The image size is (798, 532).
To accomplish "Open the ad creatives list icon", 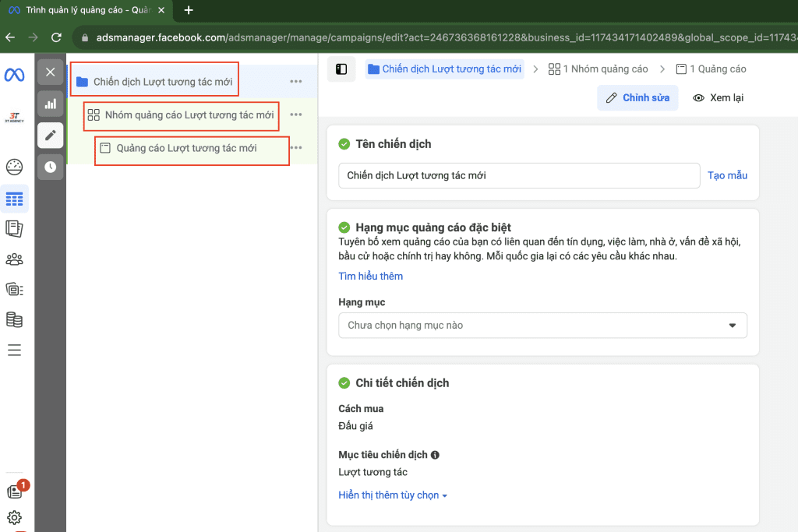I will [x=14, y=290].
